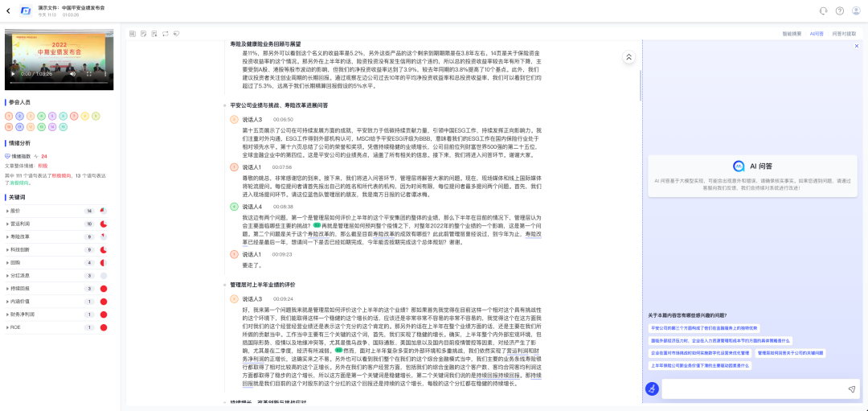The height and width of the screenshot is (411, 868).
Task: Jump to timestamp 00:09:23
Action: click(x=282, y=254)
